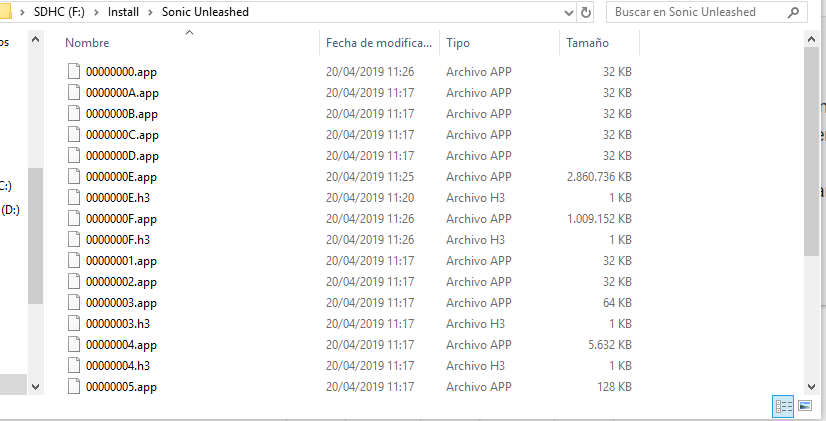Select the 00000003.h3 file name
The width and height of the screenshot is (826, 421).
118,324
